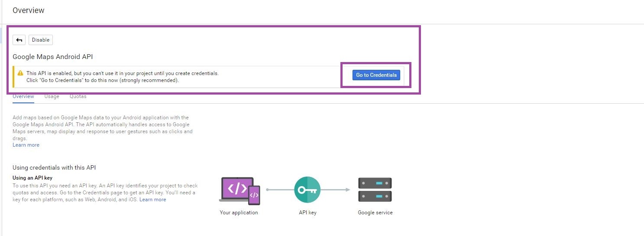Click the Your application laptop icon
The image size is (644, 236).
[x=239, y=190]
